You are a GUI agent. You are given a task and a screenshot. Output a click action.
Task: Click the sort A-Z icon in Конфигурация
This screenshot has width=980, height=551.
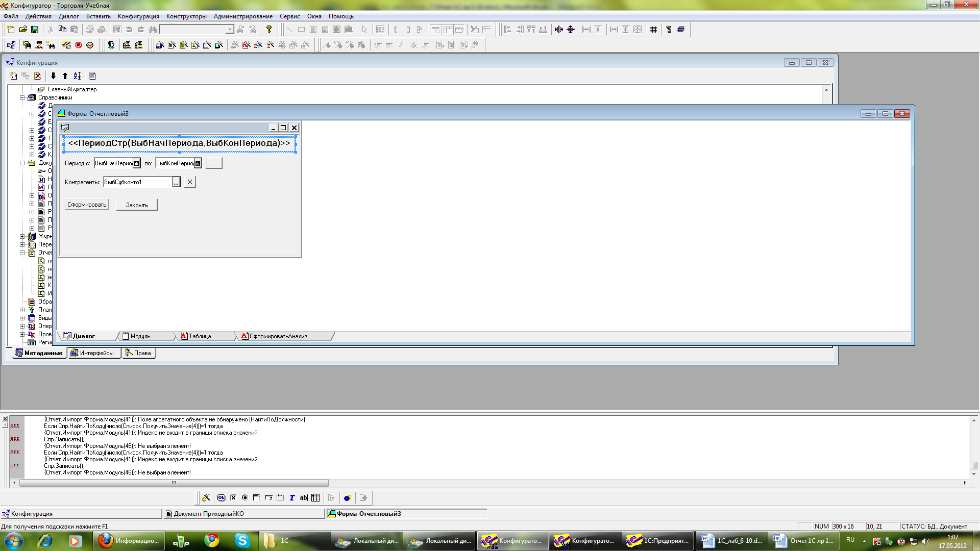tap(77, 76)
